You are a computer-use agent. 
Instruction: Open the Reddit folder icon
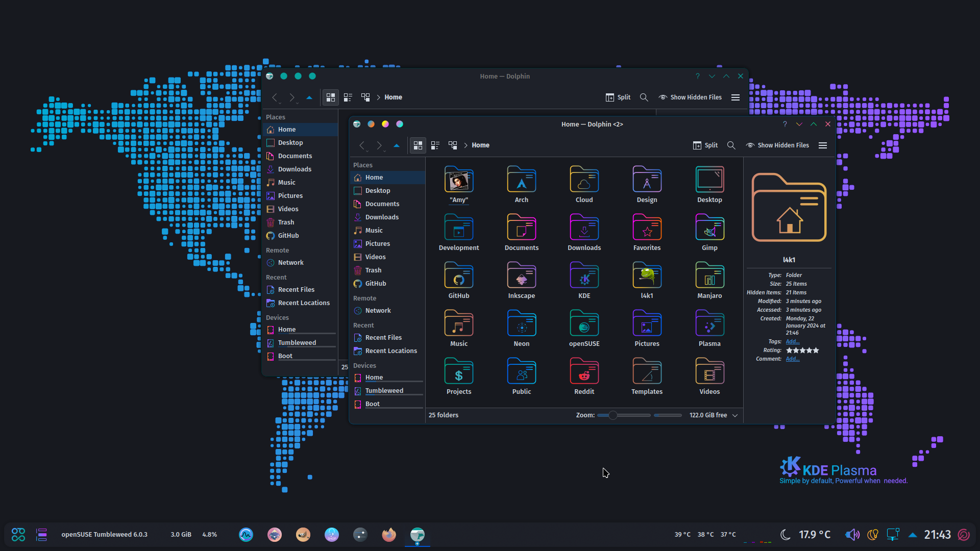coord(584,371)
